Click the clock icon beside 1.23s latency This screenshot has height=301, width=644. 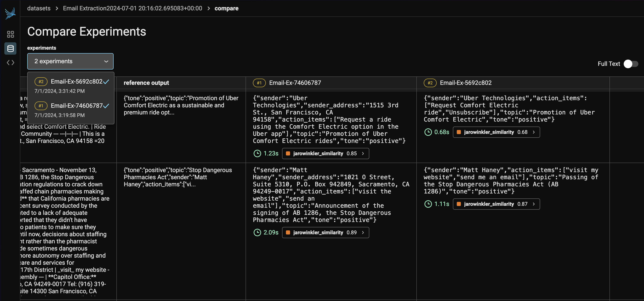coord(257,154)
